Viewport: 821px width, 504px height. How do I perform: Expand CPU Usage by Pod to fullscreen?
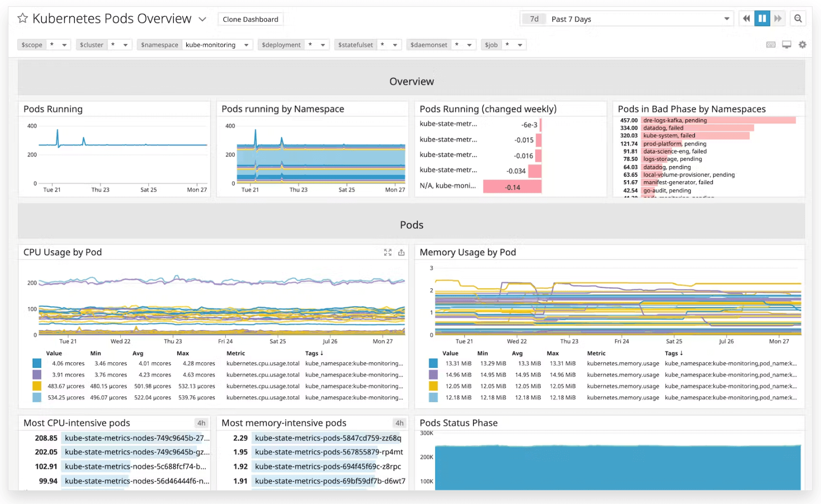click(388, 253)
